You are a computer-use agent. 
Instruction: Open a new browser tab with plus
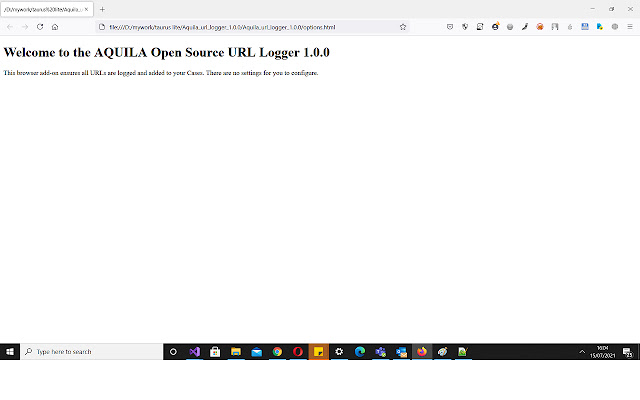click(102, 9)
